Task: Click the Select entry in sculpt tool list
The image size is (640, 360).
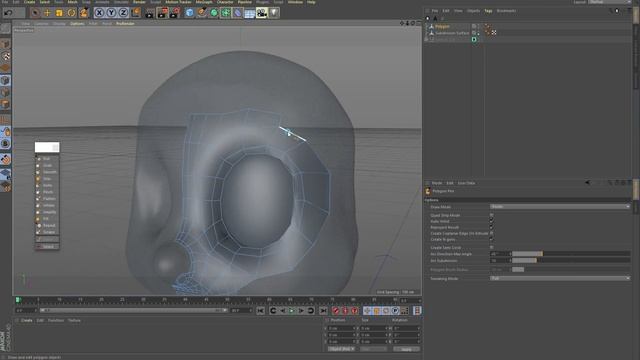Action: [x=48, y=247]
